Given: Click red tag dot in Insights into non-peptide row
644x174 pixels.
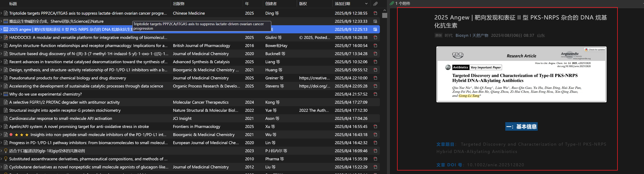Looking at the screenshot, I should 11,134.
